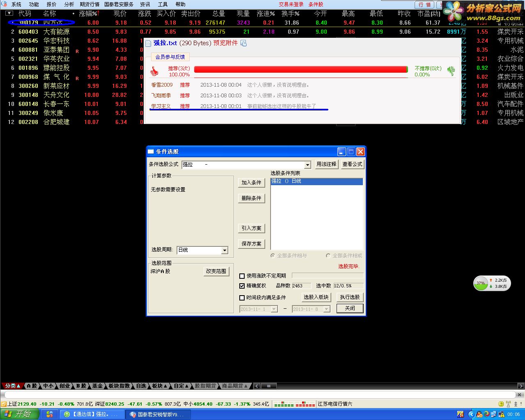The image size is (525, 420).
Task: Click the scrollbar left arrow beside tabs
Action: point(257,386)
